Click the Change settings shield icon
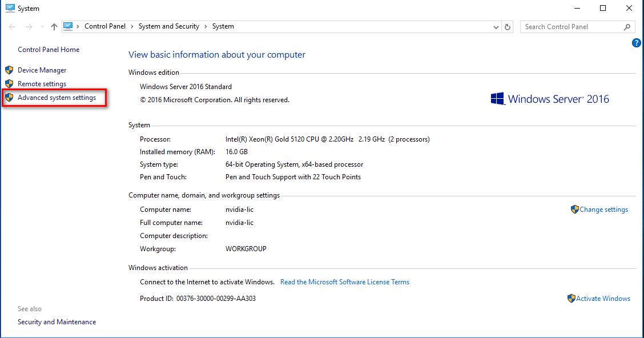The height and width of the screenshot is (338, 644). point(575,210)
